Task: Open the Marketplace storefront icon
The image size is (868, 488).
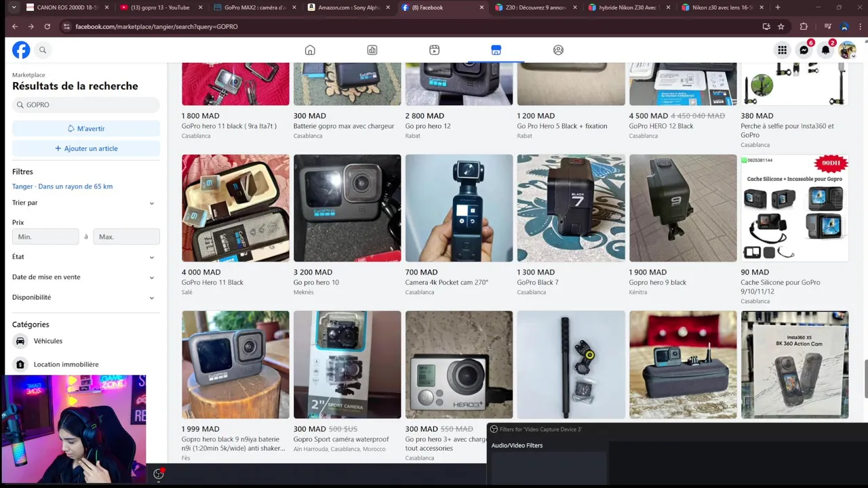Action: tap(496, 50)
